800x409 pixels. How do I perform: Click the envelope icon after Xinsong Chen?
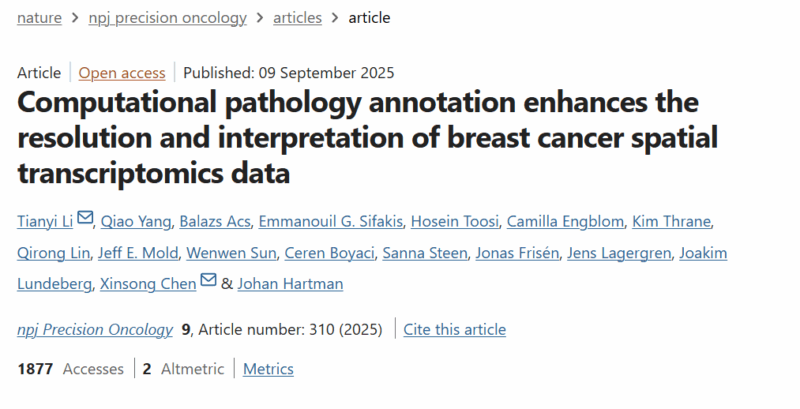pyautogui.click(x=208, y=280)
